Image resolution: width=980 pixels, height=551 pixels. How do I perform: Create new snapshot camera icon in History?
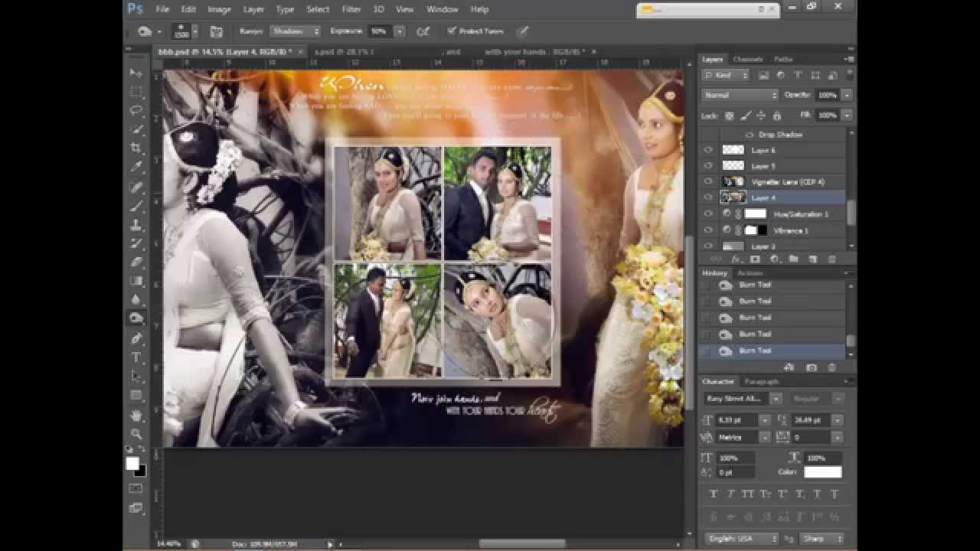coord(812,368)
